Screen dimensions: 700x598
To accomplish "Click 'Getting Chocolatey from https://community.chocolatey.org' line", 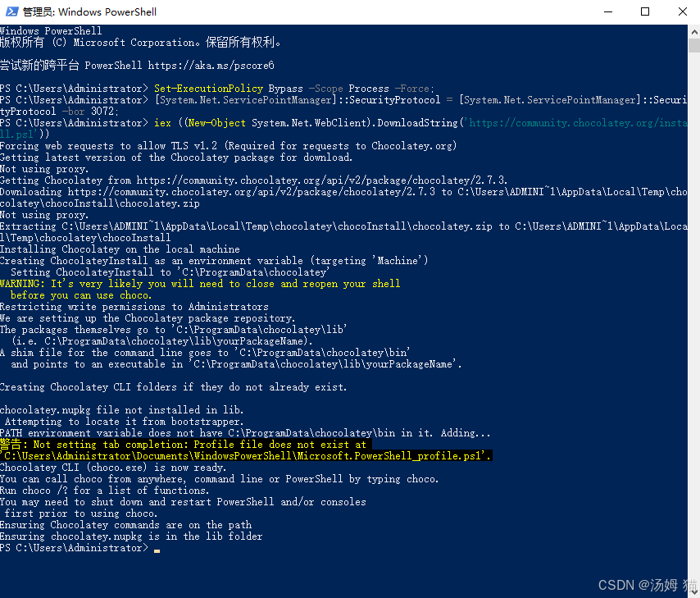I will [x=253, y=180].
